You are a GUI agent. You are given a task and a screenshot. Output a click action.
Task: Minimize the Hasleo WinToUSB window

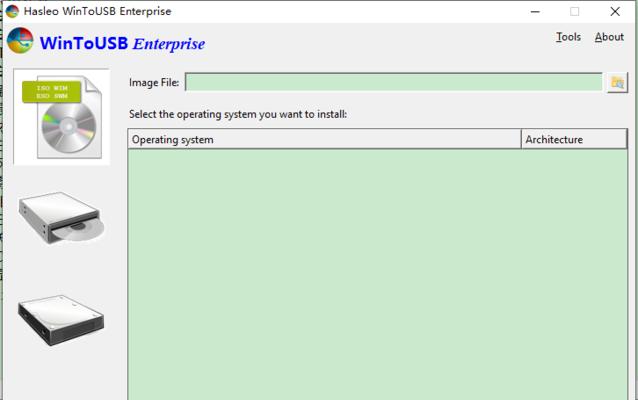pos(535,11)
